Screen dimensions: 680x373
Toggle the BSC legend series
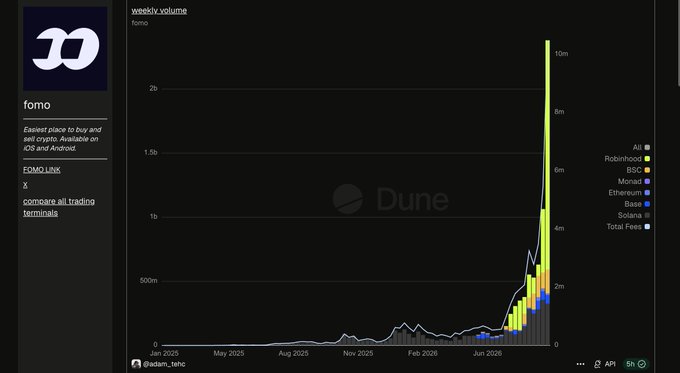click(638, 170)
